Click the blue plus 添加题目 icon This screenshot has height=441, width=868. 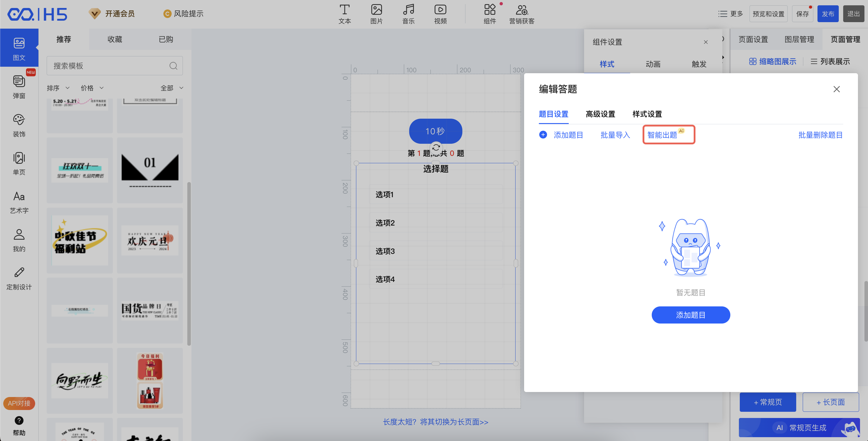(543, 135)
